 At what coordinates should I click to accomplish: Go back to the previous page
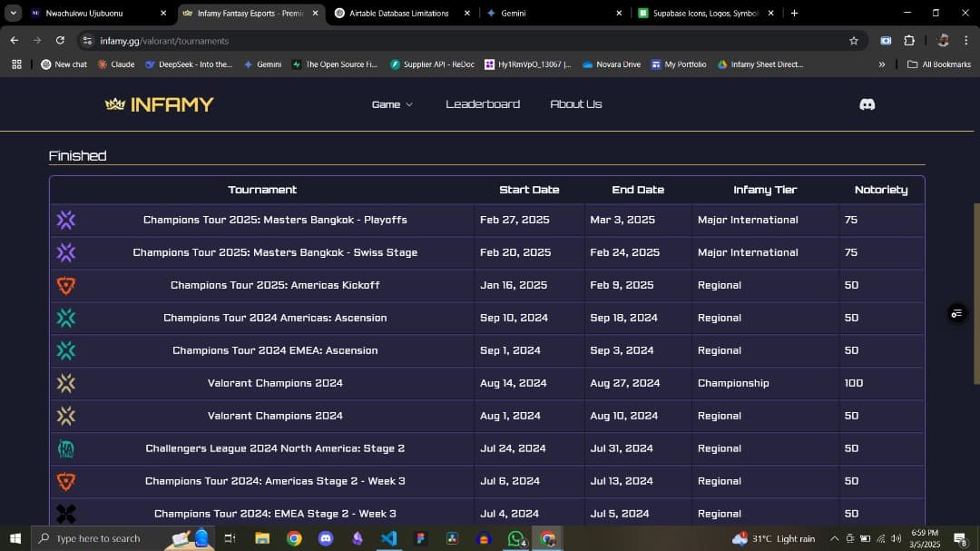coord(15,41)
